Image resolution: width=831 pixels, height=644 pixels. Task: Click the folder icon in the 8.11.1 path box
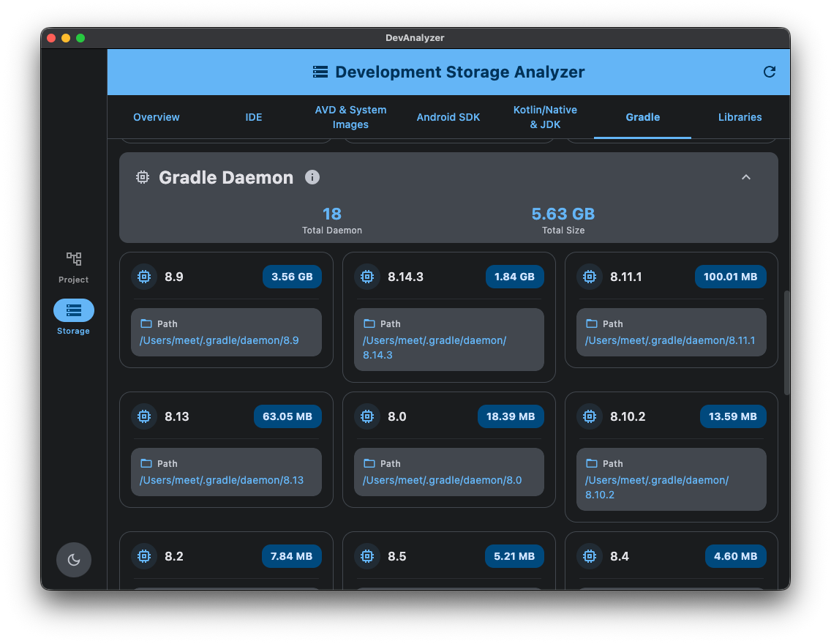pyautogui.click(x=592, y=323)
